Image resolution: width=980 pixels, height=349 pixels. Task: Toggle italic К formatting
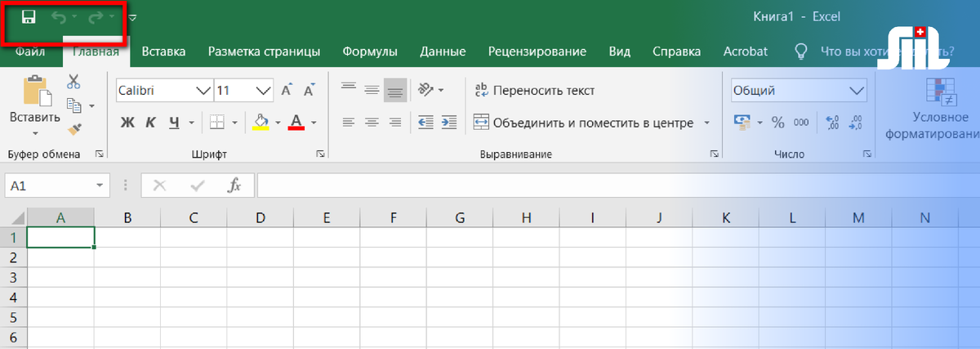pyautogui.click(x=151, y=123)
